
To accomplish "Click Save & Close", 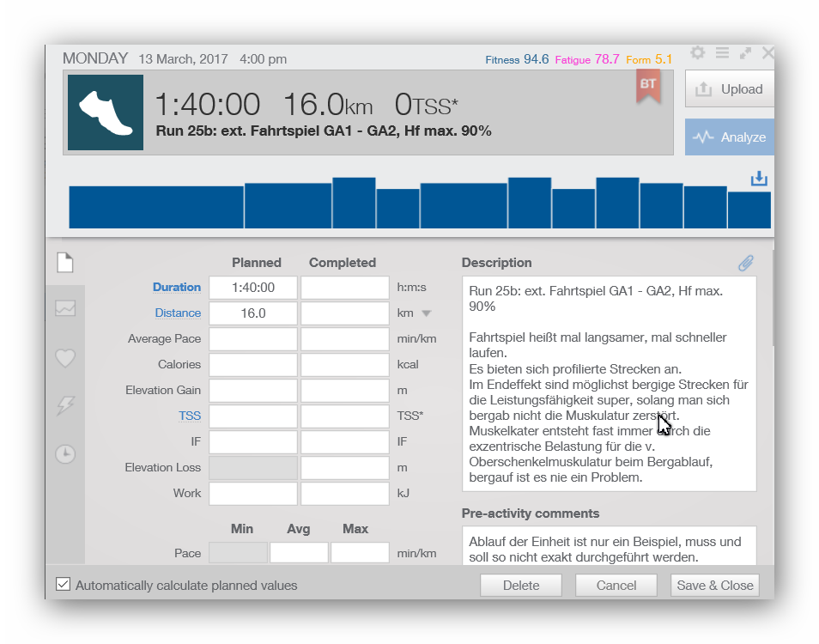I will tap(714, 586).
